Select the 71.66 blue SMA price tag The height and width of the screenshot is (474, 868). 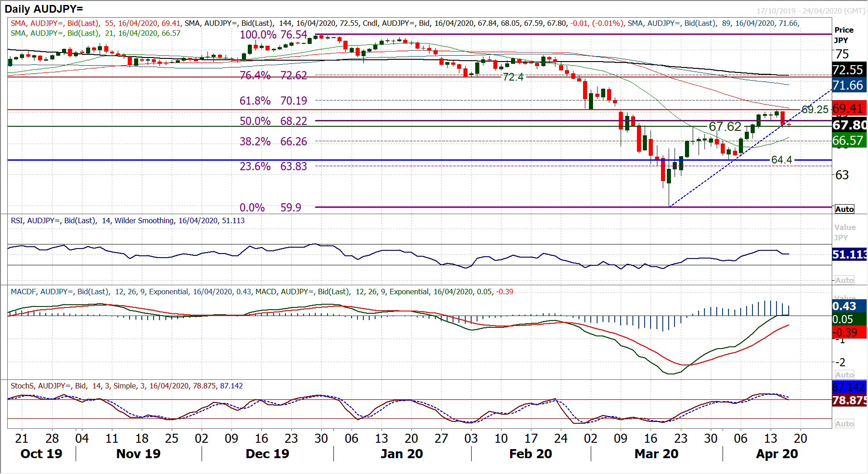[849, 85]
